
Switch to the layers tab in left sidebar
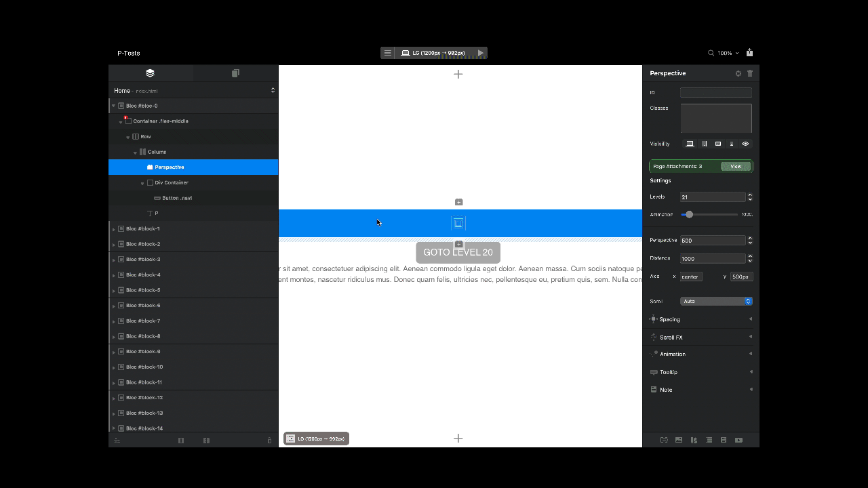pyautogui.click(x=151, y=73)
